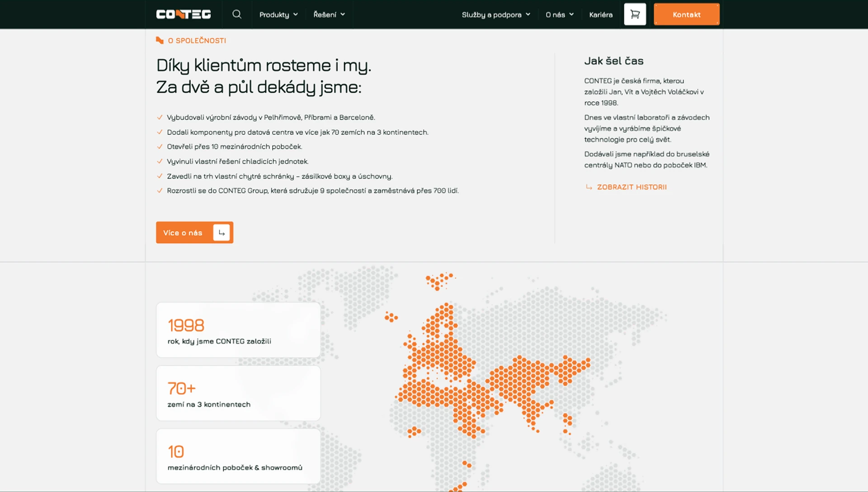Click the checkmark beside the Pelhřimov line
Viewport: 868px width, 492px height.
[160, 117]
